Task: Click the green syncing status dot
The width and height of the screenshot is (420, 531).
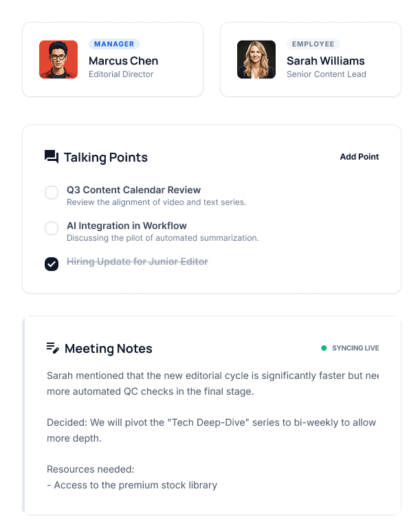Action: pos(324,348)
